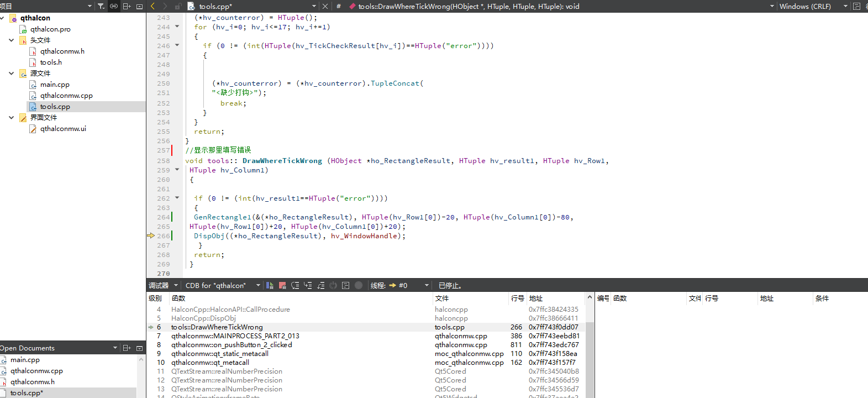868x398 pixels.
Task: Open main.cpp from Open Documents list
Action: click(25, 360)
